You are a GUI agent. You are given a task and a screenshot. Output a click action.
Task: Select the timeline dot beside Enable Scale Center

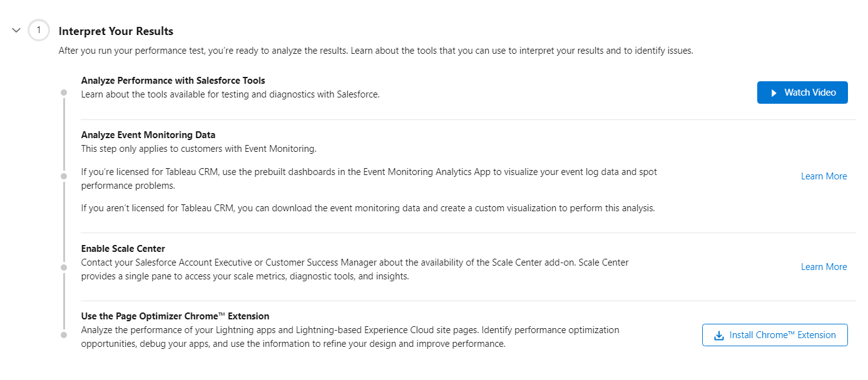tap(63, 267)
